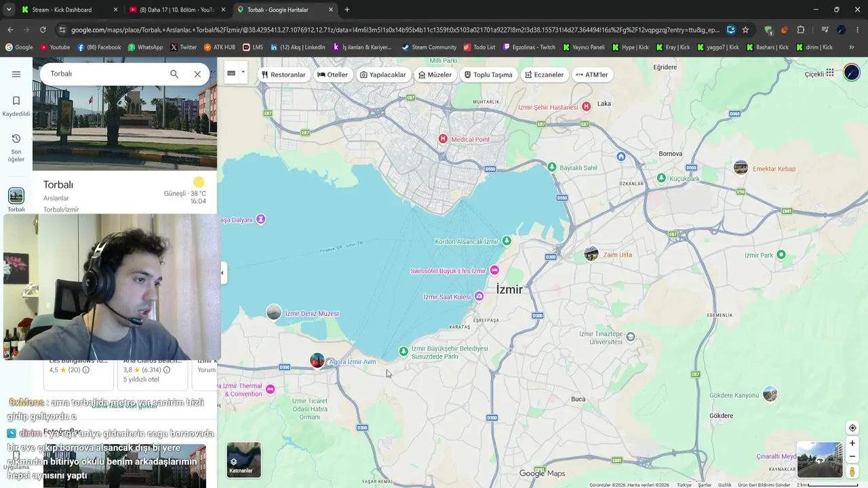Open Chrome media controls icon
868x488 pixels.
(825, 30)
